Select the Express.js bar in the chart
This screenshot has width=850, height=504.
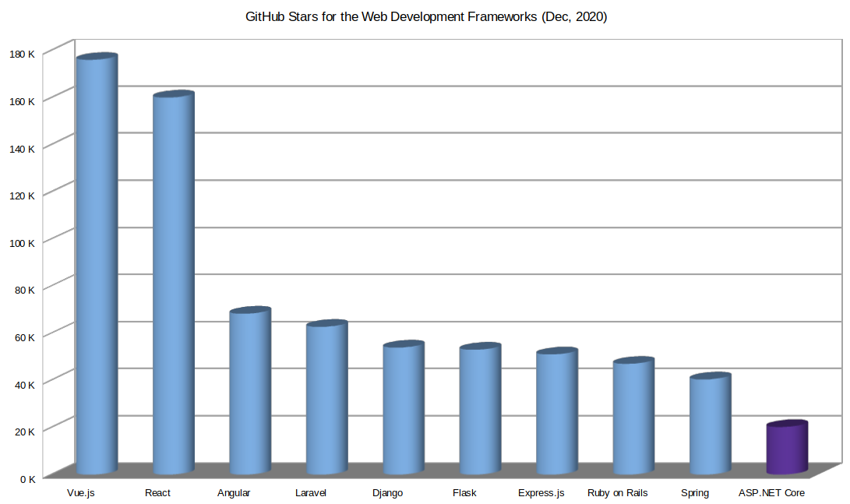tap(557, 411)
